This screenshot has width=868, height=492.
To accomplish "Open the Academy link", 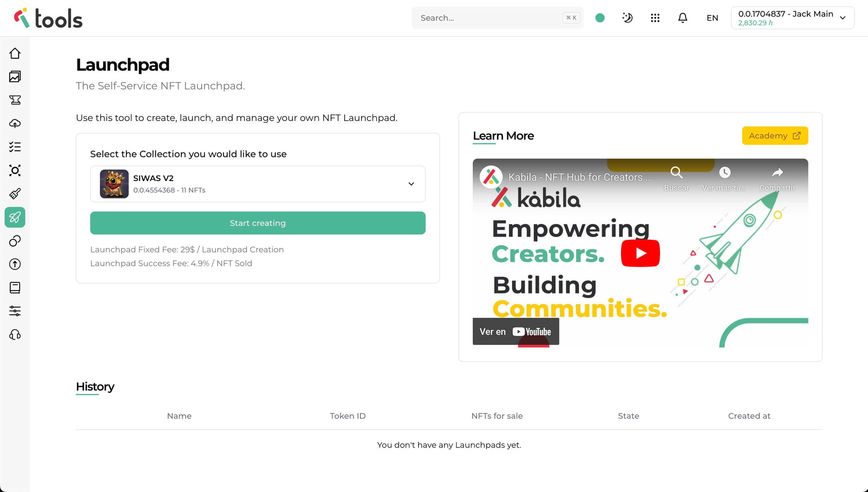I will click(x=775, y=136).
